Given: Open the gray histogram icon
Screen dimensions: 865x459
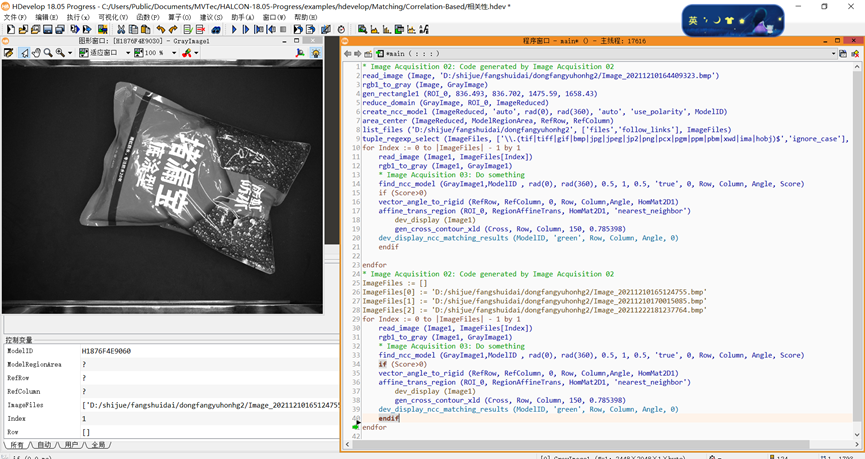Looking at the screenshot, I should [x=375, y=29].
